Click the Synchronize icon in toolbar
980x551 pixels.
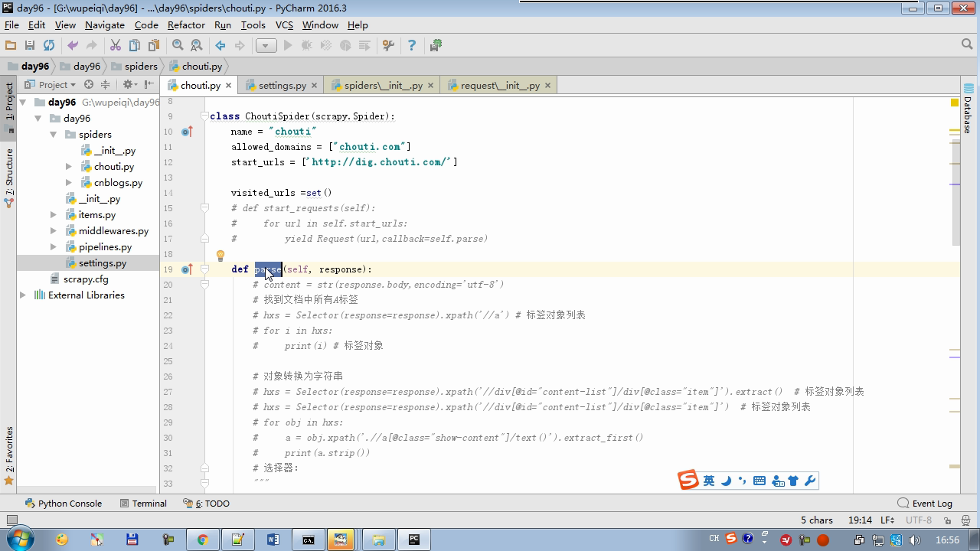tap(49, 46)
